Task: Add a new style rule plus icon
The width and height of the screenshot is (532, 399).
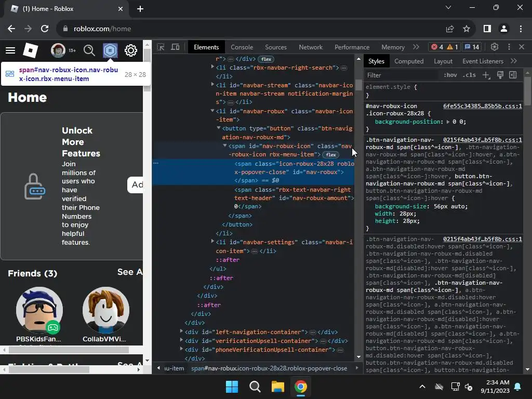Action: pos(486,75)
